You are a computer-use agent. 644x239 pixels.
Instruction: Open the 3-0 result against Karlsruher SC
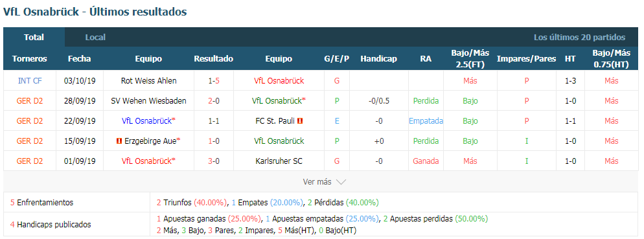click(x=214, y=161)
